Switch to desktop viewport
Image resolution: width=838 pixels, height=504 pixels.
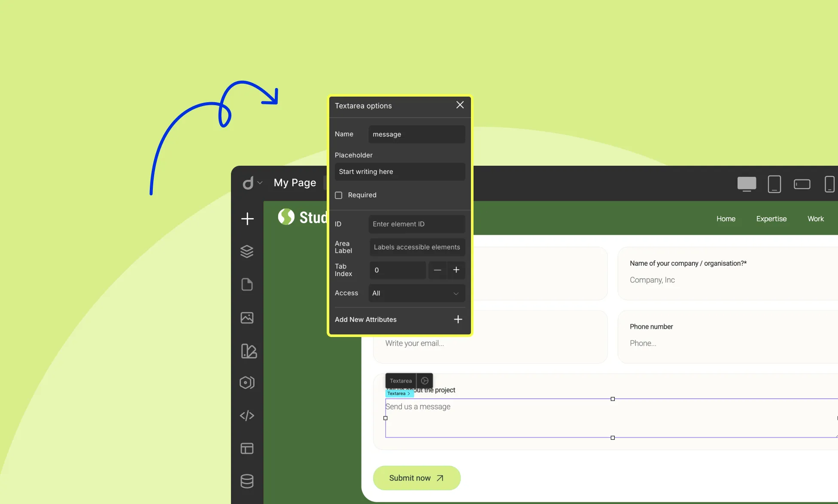point(747,184)
